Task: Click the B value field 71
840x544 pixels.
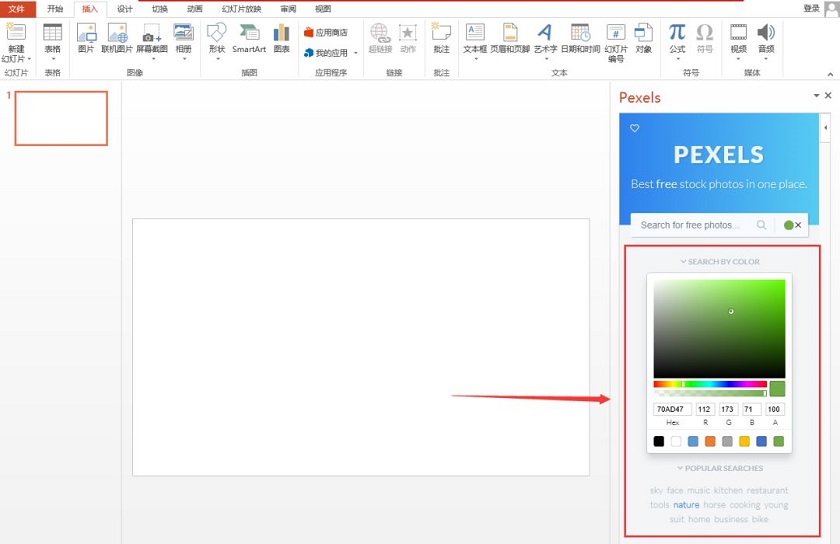Action: click(751, 409)
